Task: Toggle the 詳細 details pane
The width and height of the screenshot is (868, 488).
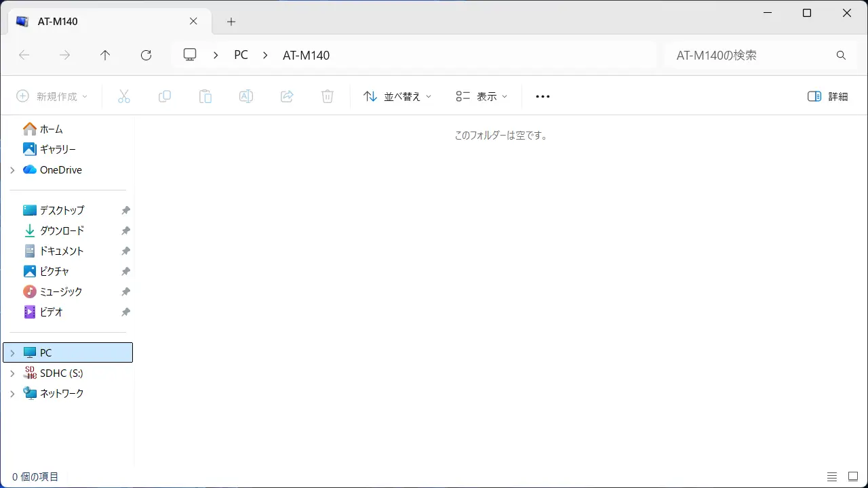Action: (x=827, y=97)
